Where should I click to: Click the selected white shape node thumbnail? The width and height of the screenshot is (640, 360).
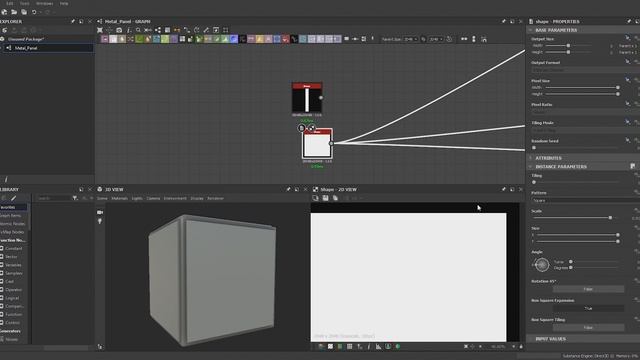318,144
